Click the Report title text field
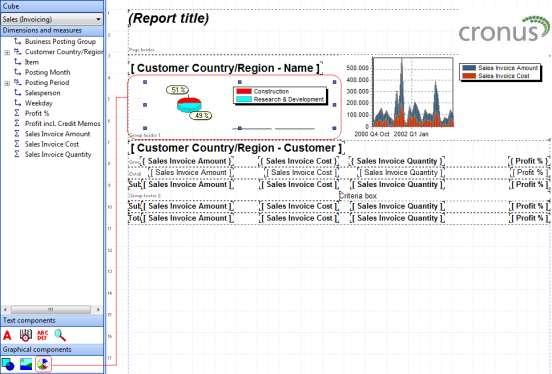The width and height of the screenshot is (552, 374). (x=169, y=18)
